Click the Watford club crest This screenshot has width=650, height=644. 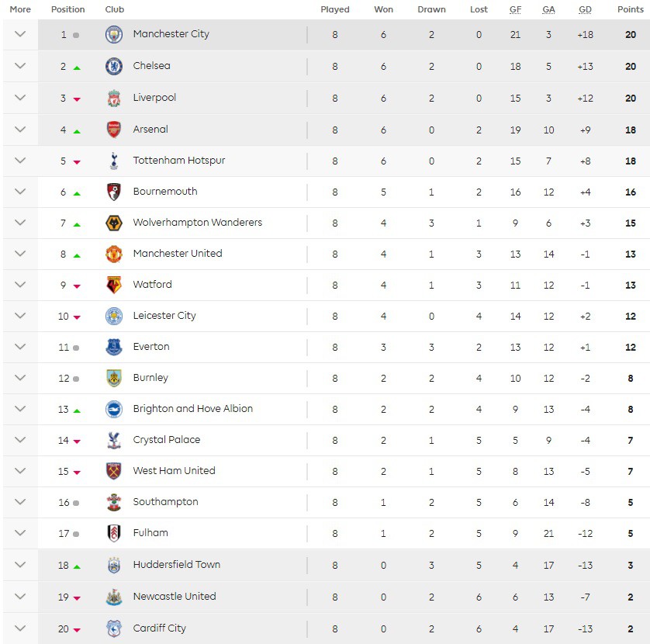point(114,286)
